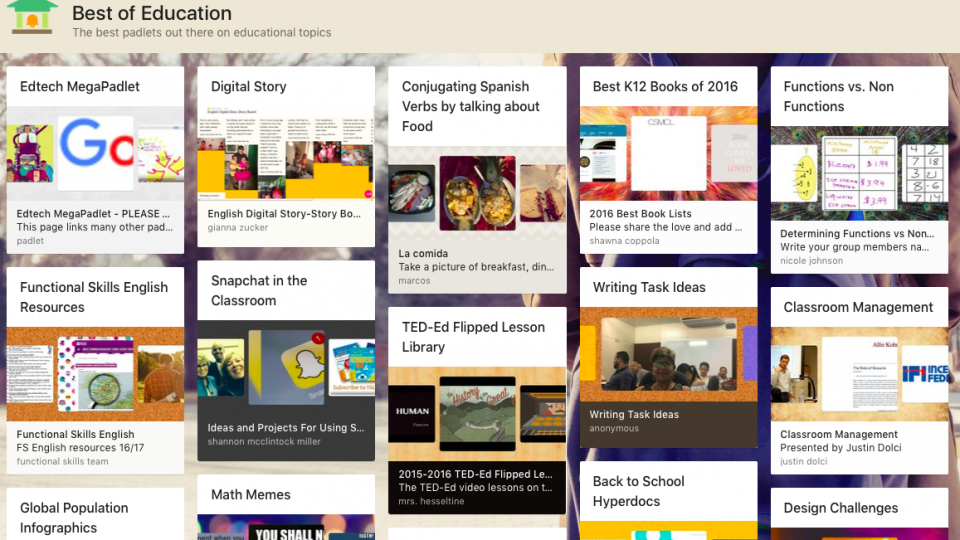Open Global Population Infographics card

click(x=74, y=518)
